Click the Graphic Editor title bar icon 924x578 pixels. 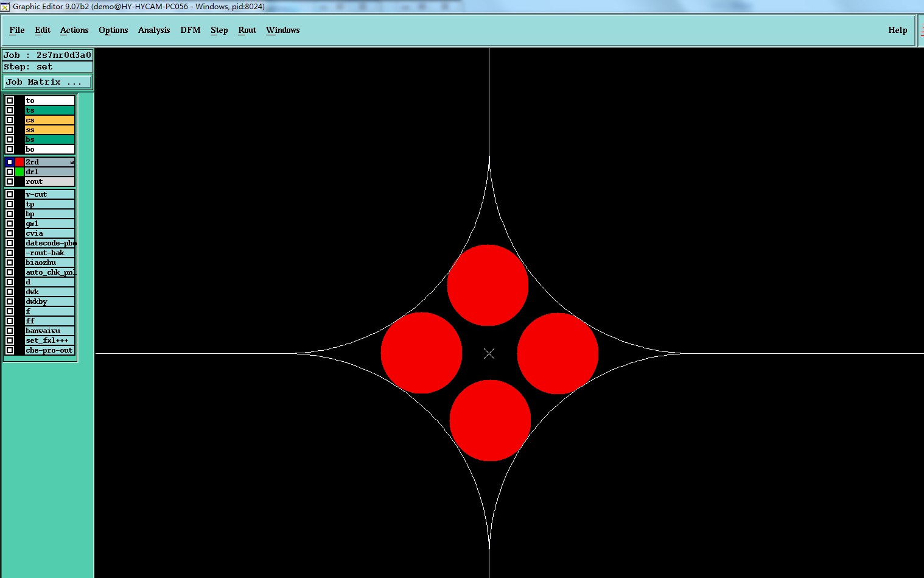pos(5,7)
